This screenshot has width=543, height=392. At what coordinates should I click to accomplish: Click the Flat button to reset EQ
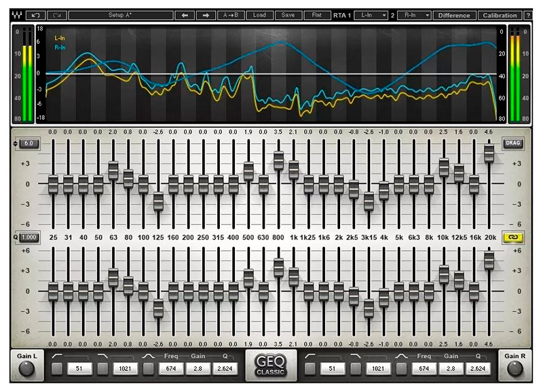click(x=317, y=14)
